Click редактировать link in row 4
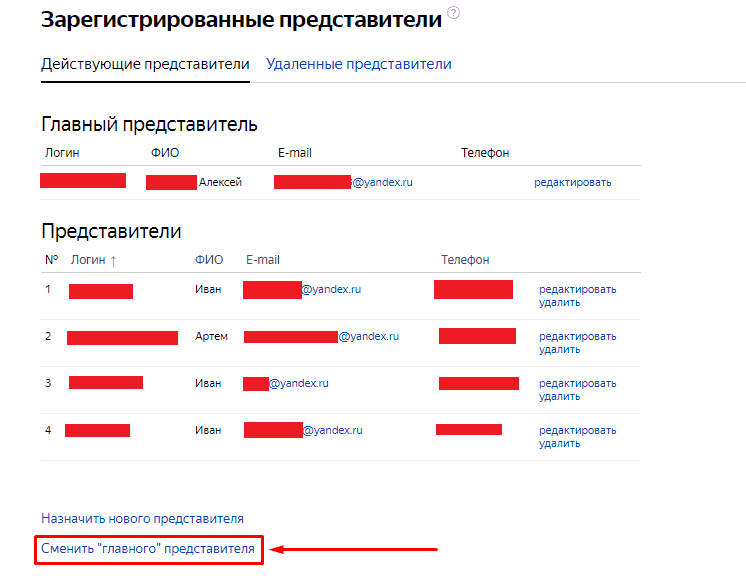The width and height of the screenshot is (746, 576). tap(577, 430)
